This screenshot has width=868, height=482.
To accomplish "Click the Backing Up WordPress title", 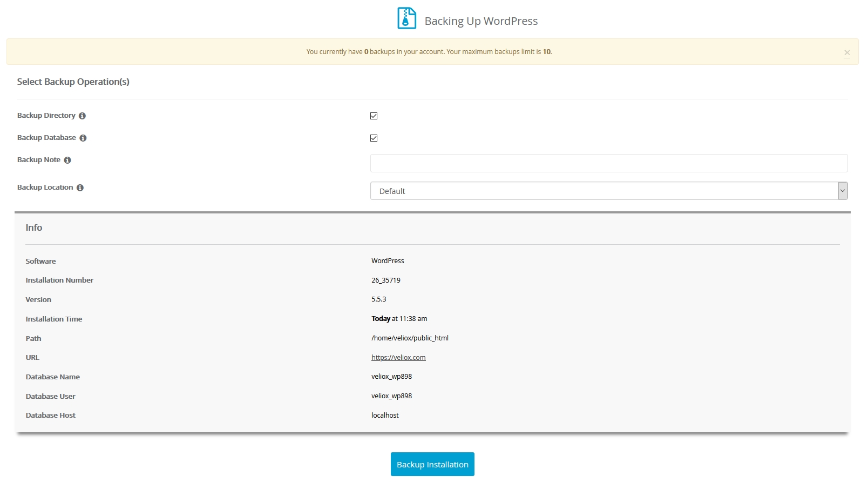I will [x=481, y=21].
